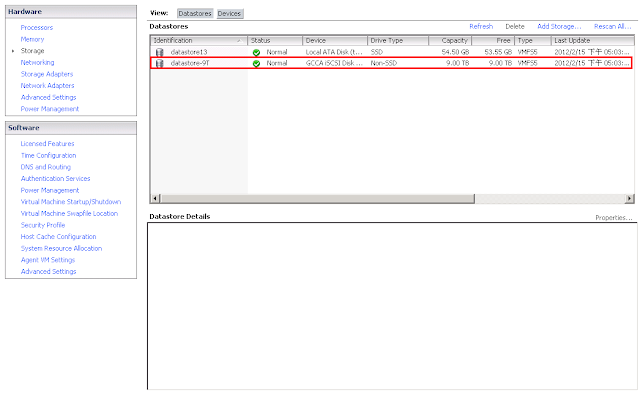Sort by Device column header

[x=335, y=40]
